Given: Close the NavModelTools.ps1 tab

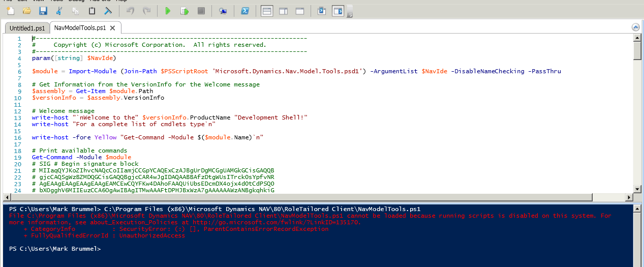Looking at the screenshot, I should pos(112,28).
